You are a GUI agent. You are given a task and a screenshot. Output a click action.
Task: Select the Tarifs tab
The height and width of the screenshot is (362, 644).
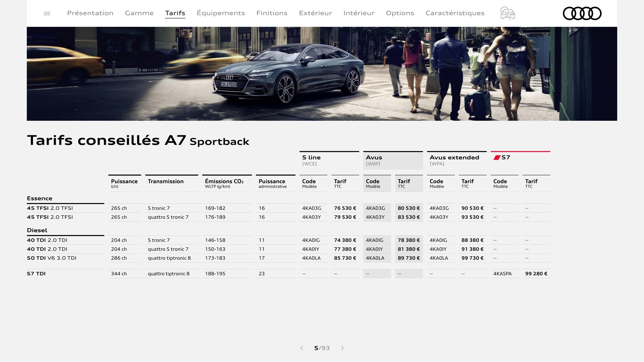[x=175, y=13]
